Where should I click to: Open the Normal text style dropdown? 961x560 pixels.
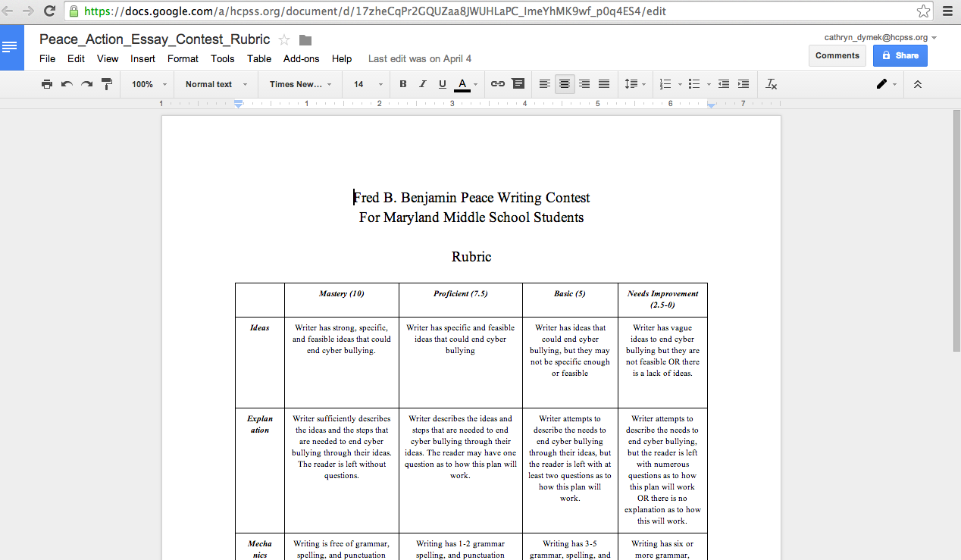click(216, 84)
